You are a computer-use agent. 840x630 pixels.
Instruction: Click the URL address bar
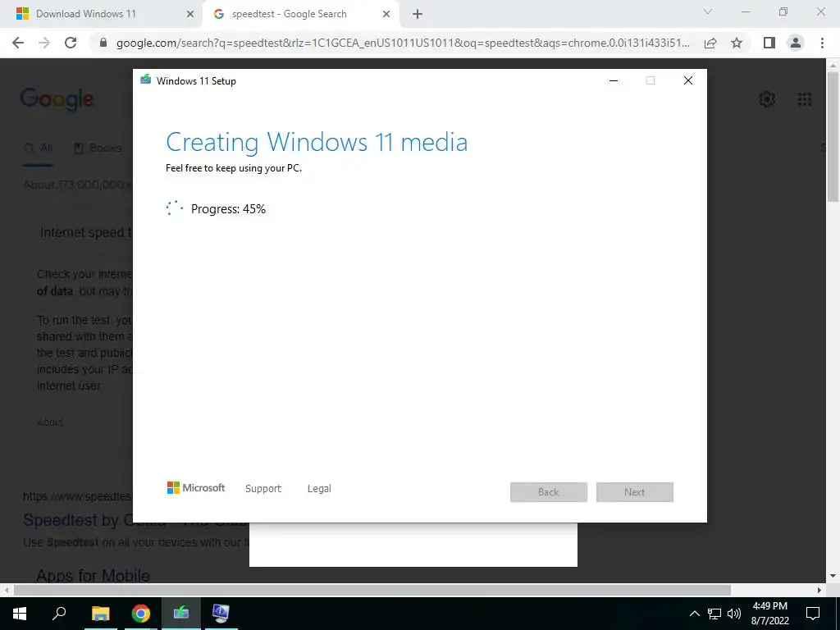(x=403, y=43)
